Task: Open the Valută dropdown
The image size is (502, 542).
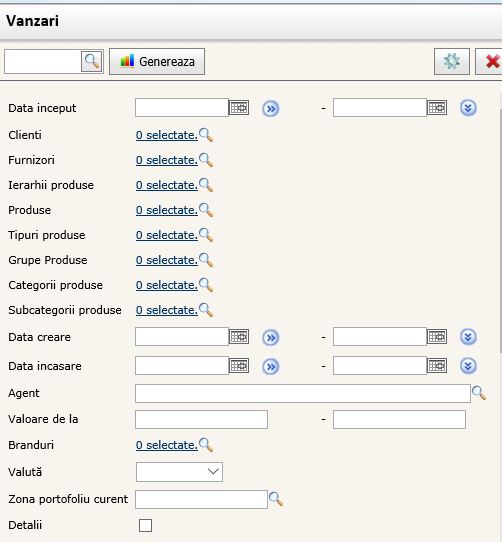Action: click(x=179, y=472)
